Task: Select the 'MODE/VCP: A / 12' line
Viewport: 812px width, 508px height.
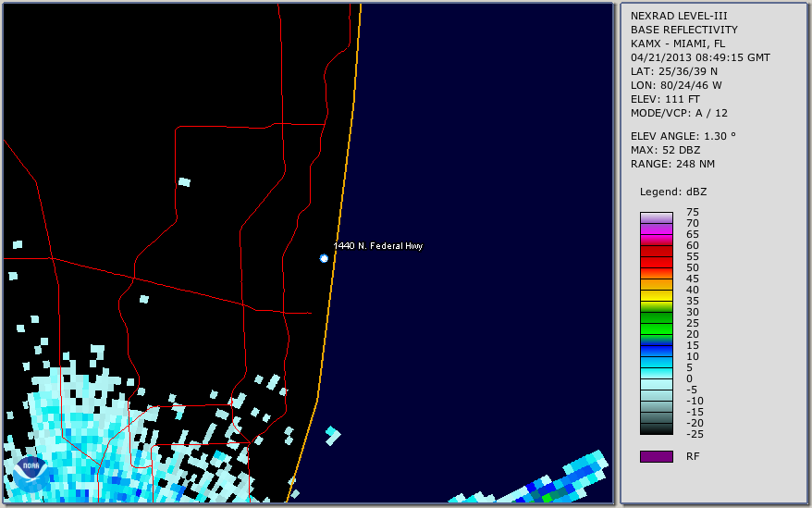Action: point(679,113)
